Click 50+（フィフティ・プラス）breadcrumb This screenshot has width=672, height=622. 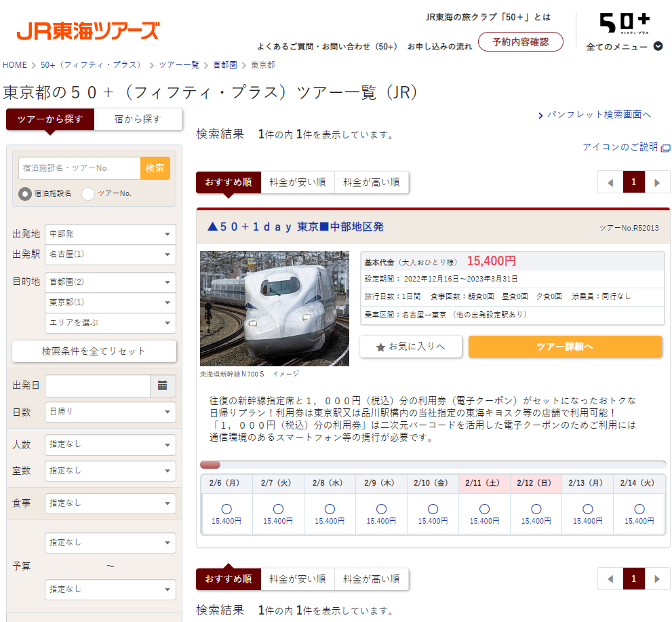pos(93,64)
